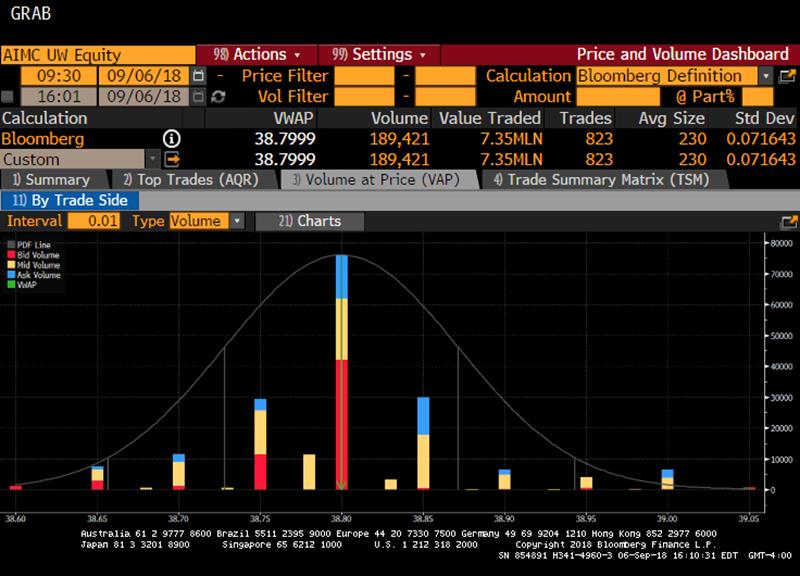Click the Bid Volume legend swatch
This screenshot has width=800, height=576.
12,255
